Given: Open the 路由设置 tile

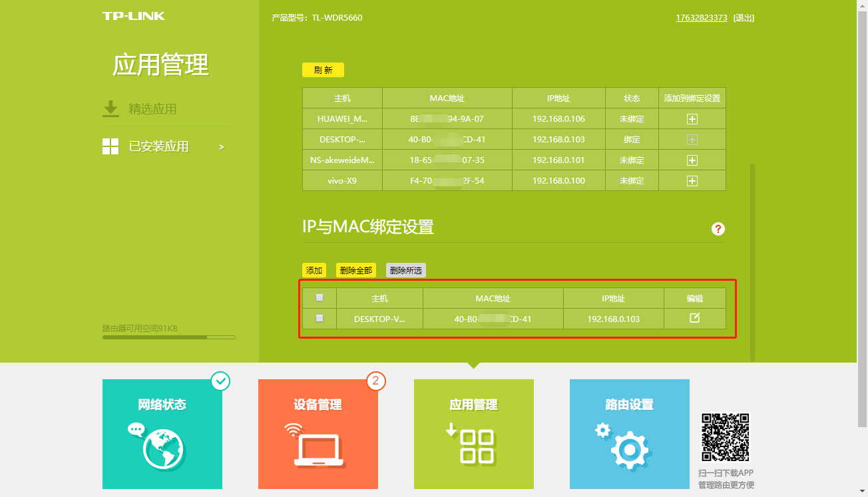Looking at the screenshot, I should (630, 434).
